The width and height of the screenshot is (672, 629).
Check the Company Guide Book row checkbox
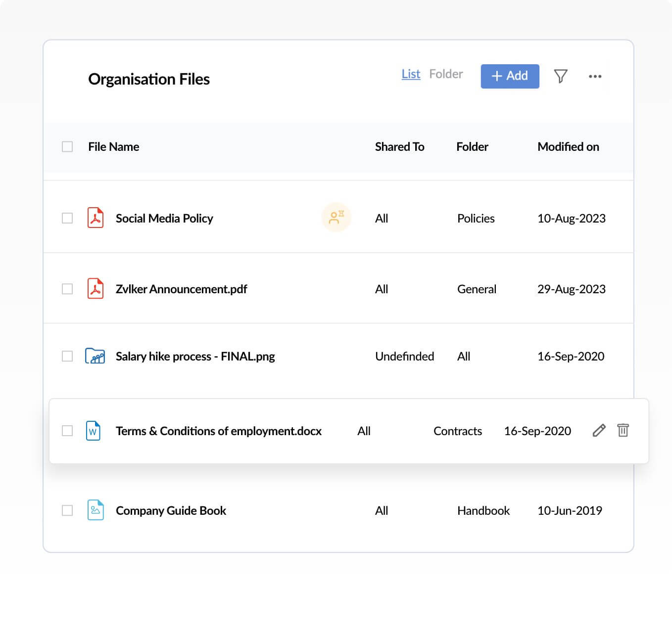(67, 510)
